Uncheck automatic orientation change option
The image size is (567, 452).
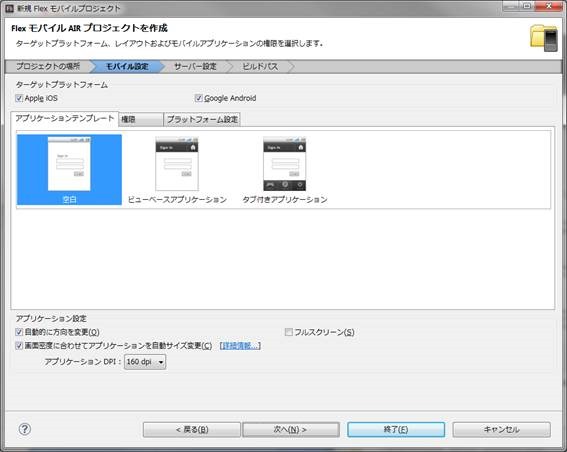click(x=19, y=332)
